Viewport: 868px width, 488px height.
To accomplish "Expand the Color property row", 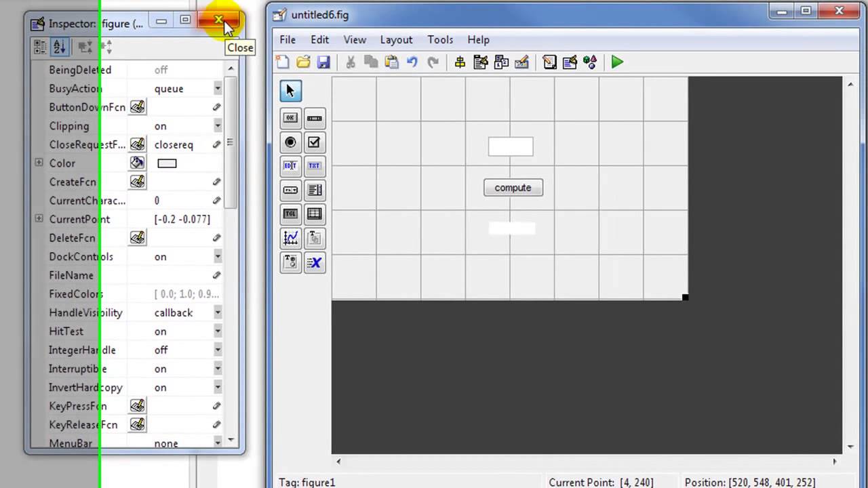I will click(39, 163).
